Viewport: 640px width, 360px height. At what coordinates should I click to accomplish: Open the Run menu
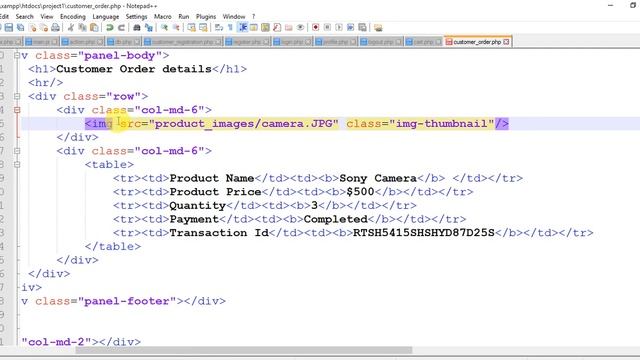tap(184, 17)
